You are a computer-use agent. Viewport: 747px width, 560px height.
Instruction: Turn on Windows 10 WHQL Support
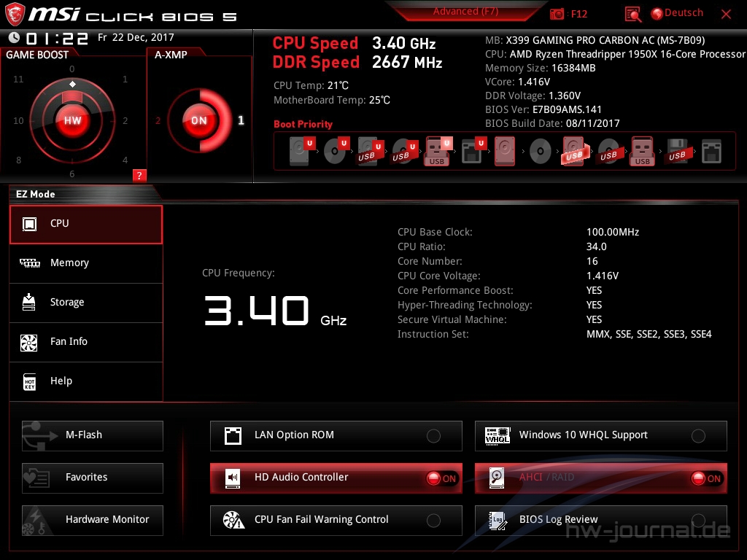pyautogui.click(x=699, y=435)
